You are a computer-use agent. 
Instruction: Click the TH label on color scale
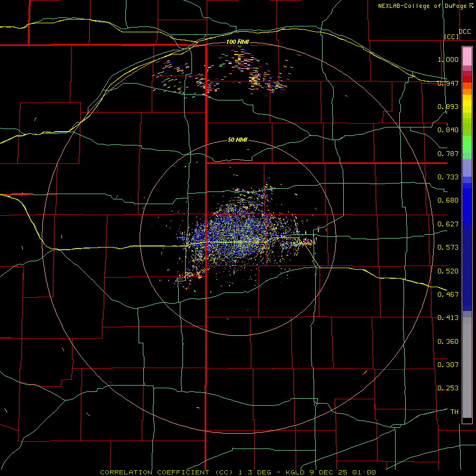click(454, 411)
